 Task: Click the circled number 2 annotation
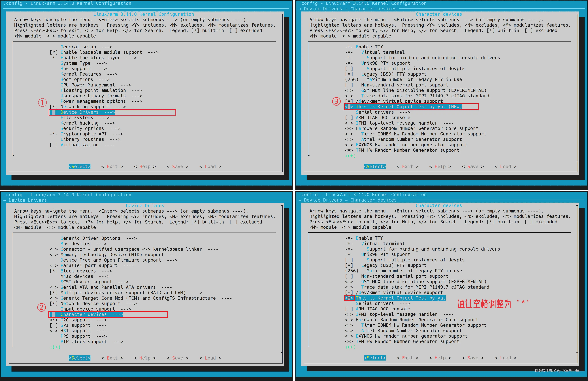click(42, 307)
